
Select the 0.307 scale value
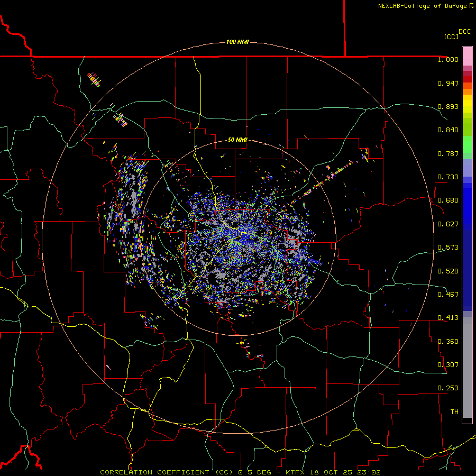click(448, 365)
